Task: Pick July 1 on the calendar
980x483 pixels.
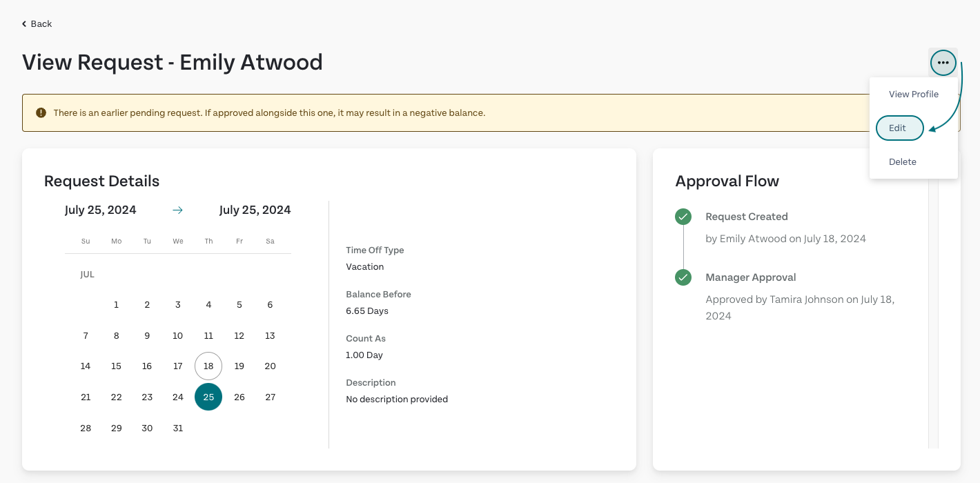Action: tap(116, 305)
